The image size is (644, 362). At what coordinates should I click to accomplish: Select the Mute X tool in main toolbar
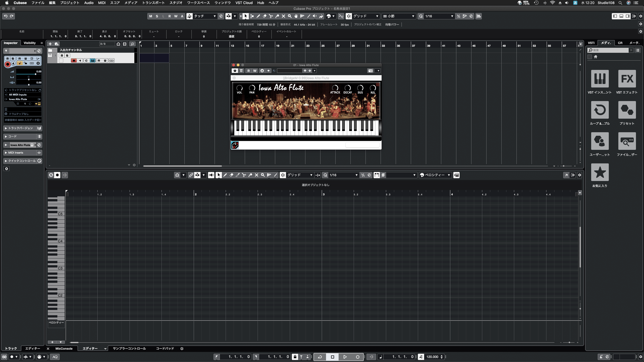pyautogui.click(x=283, y=16)
